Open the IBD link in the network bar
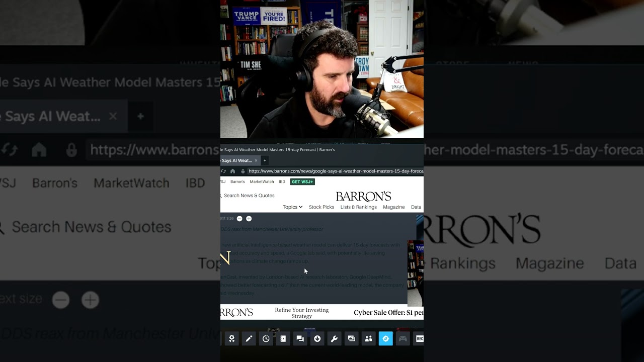 [282, 182]
